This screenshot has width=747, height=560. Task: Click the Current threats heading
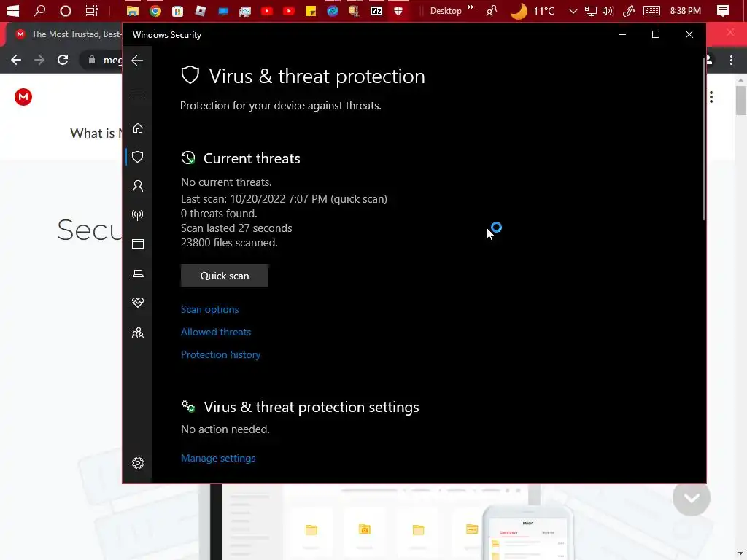pyautogui.click(x=252, y=158)
